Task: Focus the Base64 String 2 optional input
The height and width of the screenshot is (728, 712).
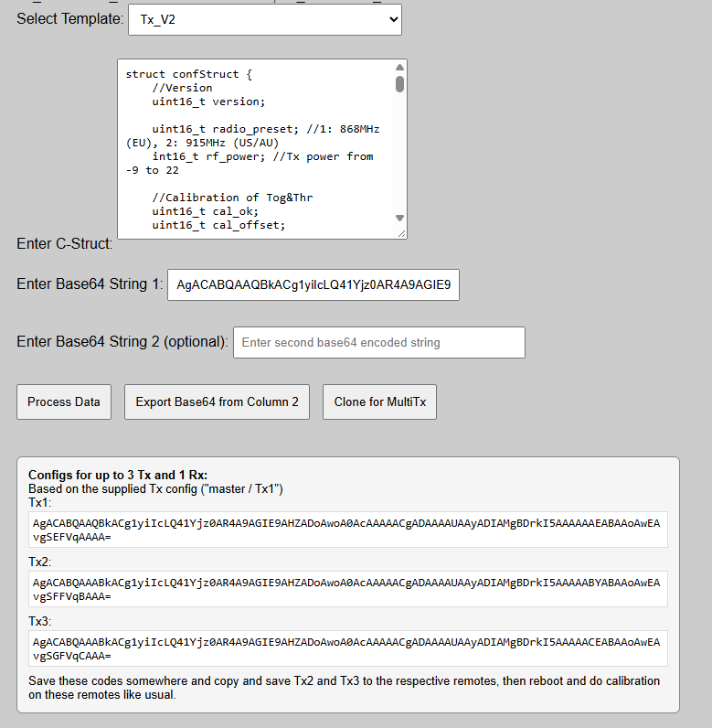Action: click(379, 343)
